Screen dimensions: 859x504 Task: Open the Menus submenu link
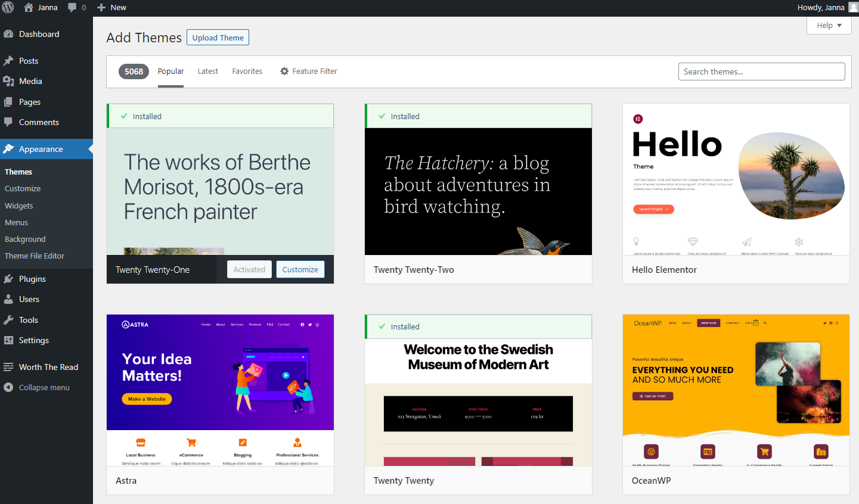pos(17,222)
